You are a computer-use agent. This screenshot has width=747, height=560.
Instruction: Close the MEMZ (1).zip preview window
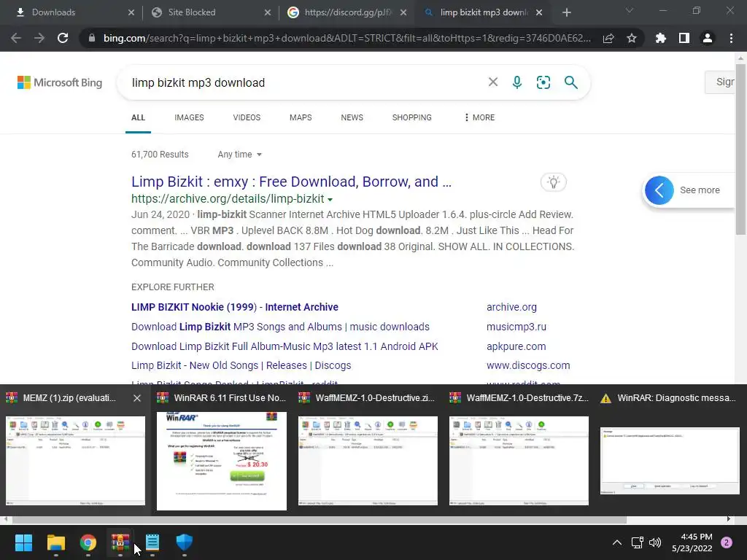[x=137, y=398]
